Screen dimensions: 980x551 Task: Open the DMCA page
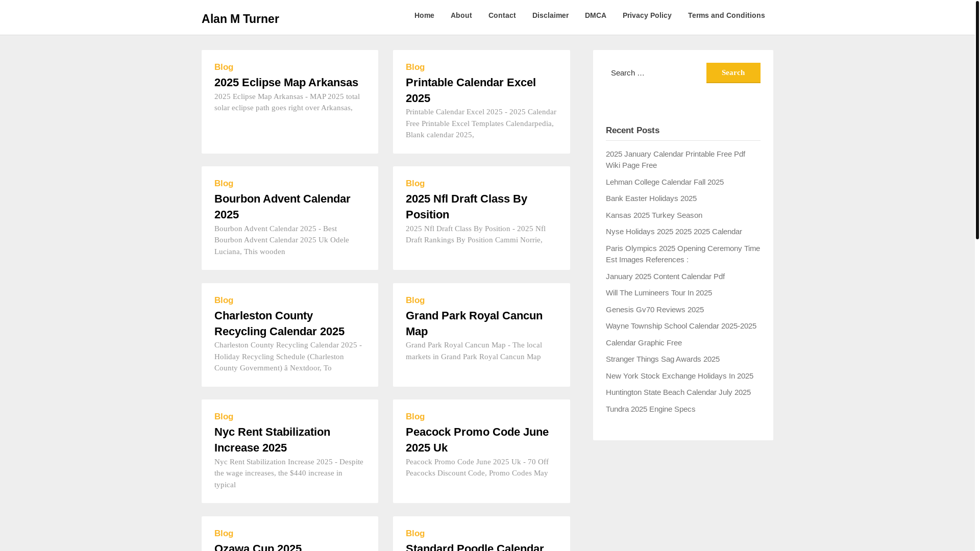click(595, 15)
